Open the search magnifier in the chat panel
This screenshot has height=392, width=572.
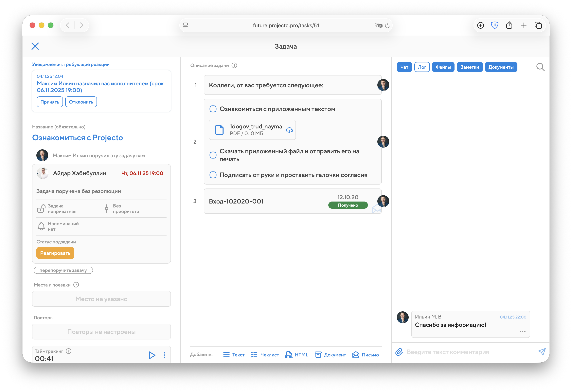540,67
